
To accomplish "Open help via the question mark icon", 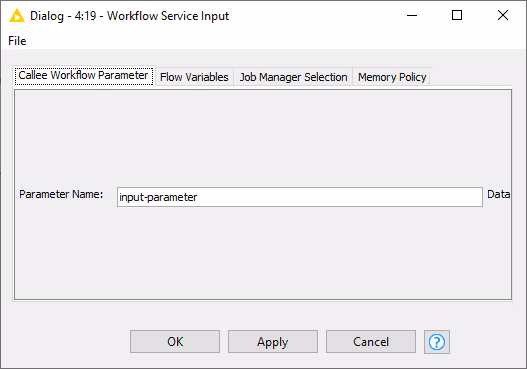I will (437, 342).
